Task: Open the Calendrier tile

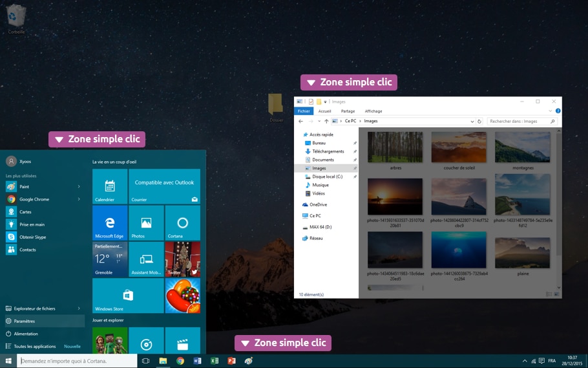Action: pos(110,187)
